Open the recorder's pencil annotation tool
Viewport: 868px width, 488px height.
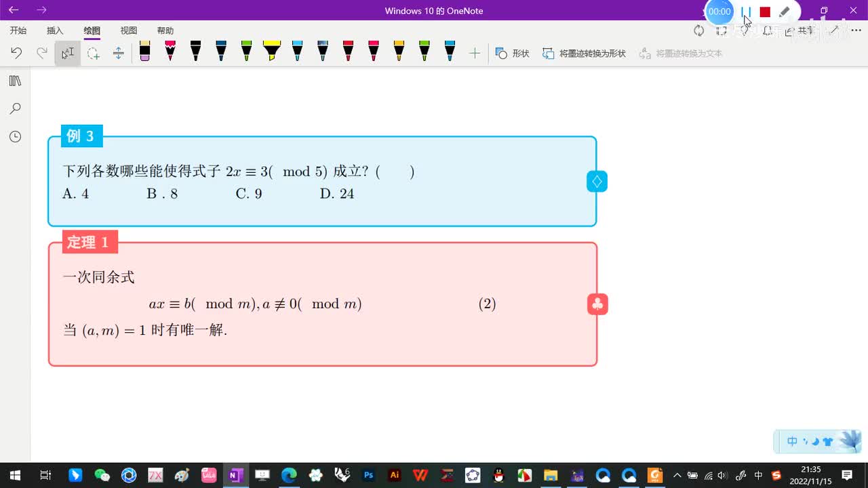pyautogui.click(x=785, y=12)
